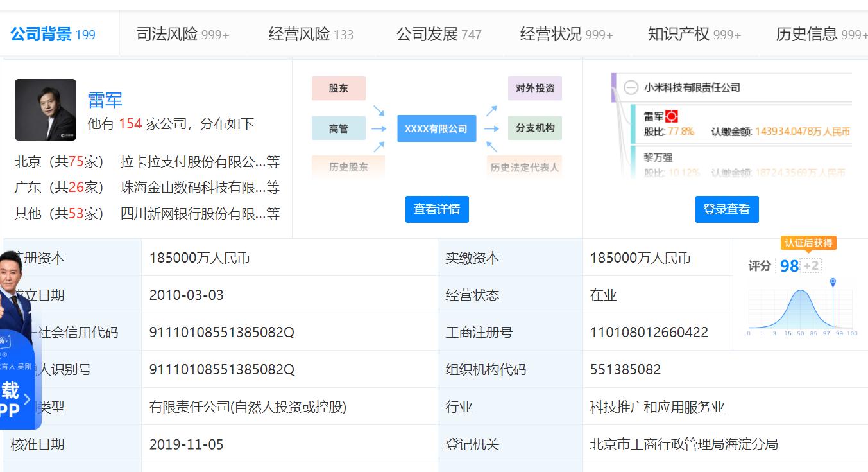Click the central XXXX有限公司 node
The width and height of the screenshot is (868, 472).
point(436,128)
